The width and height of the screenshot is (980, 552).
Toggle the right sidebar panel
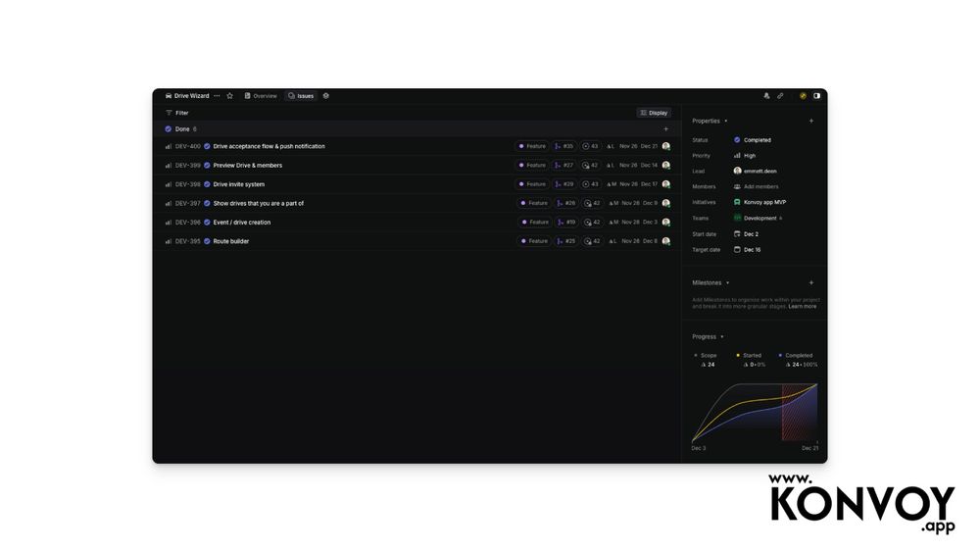(817, 96)
